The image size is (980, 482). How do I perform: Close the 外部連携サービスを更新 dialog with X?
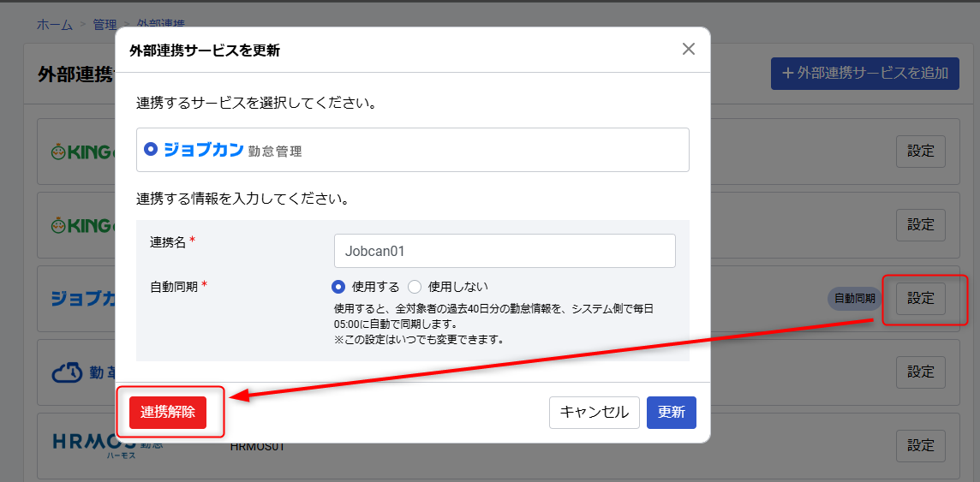pyautogui.click(x=688, y=49)
